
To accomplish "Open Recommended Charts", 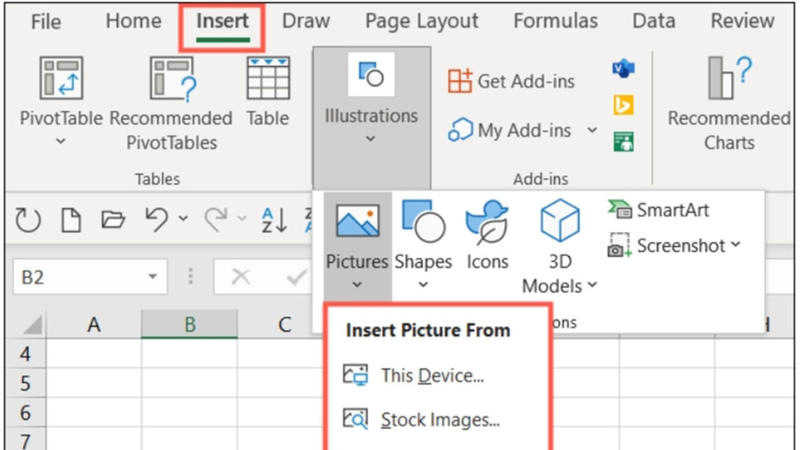I will point(729,104).
